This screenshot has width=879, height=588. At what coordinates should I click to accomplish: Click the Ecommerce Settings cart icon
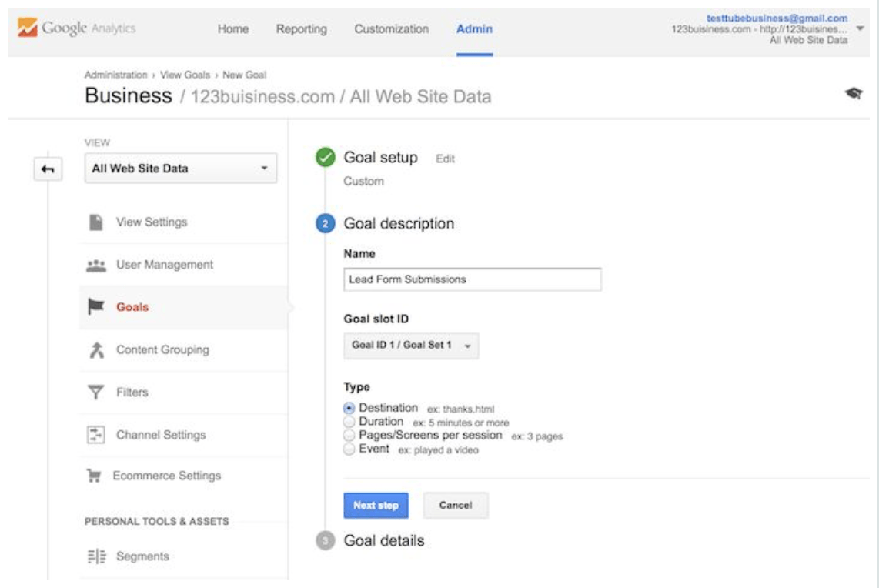point(95,476)
